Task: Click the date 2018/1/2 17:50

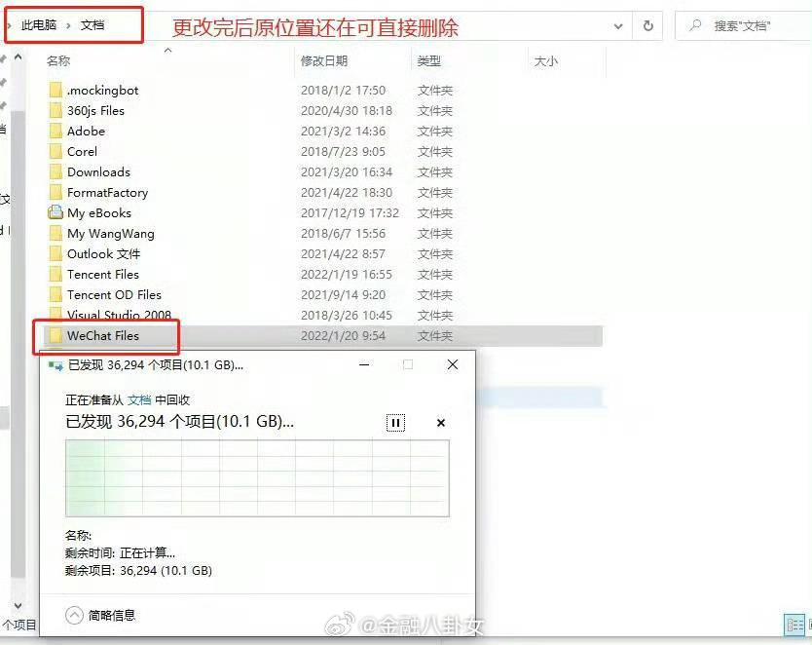Action: (x=344, y=91)
